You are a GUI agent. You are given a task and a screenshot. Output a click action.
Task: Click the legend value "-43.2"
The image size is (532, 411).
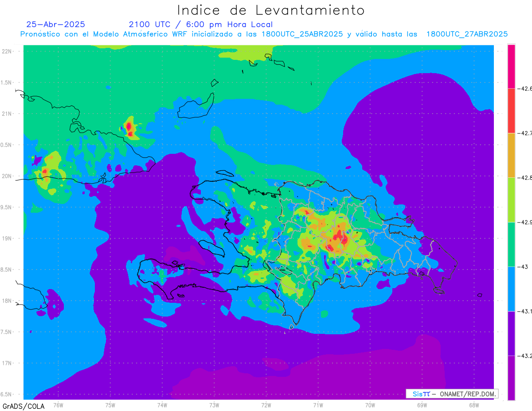[525, 356]
